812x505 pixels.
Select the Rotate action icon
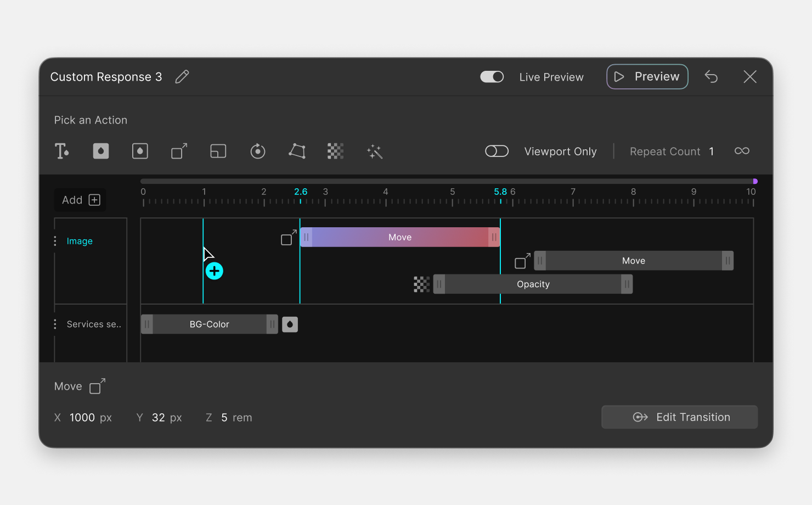258,151
